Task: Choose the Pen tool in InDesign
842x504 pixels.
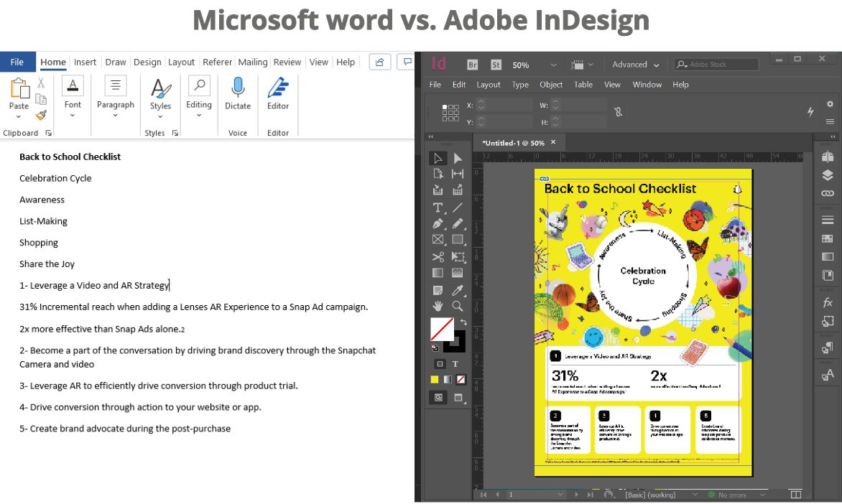Action: click(438, 224)
